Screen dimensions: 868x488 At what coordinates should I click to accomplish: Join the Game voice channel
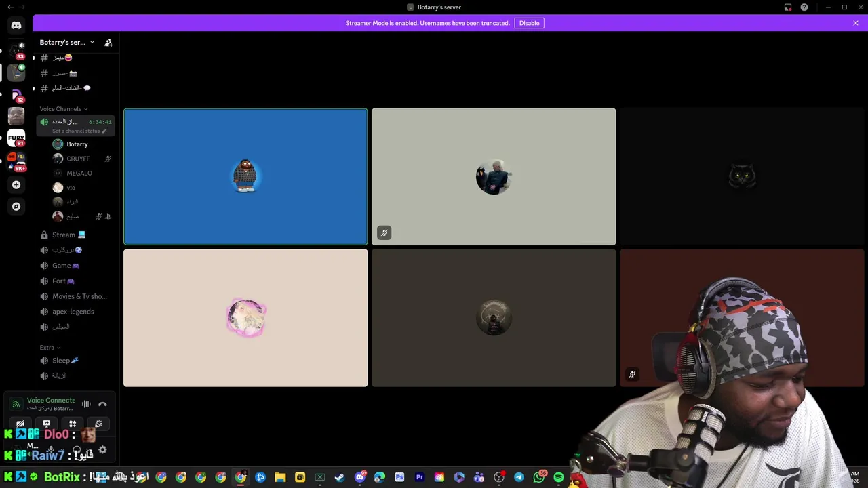75,266
